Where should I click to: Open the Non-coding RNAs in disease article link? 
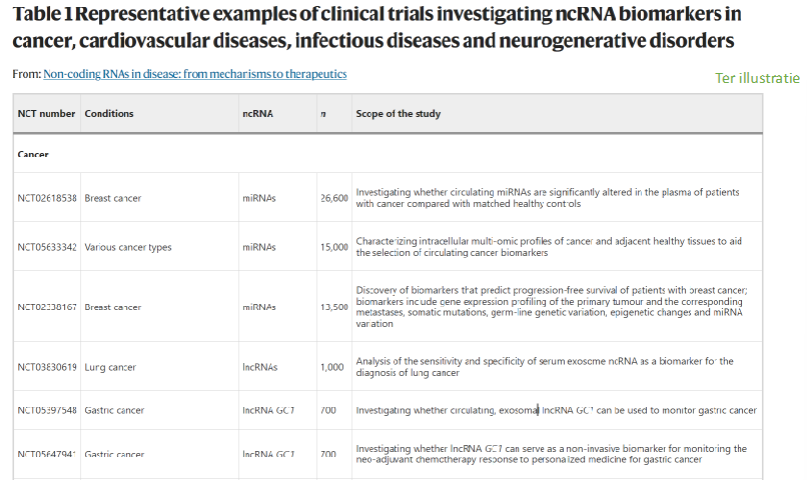[x=195, y=75]
